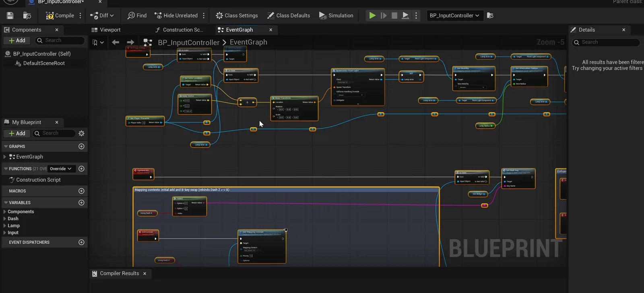Click Add in the Components panel

coord(17,41)
